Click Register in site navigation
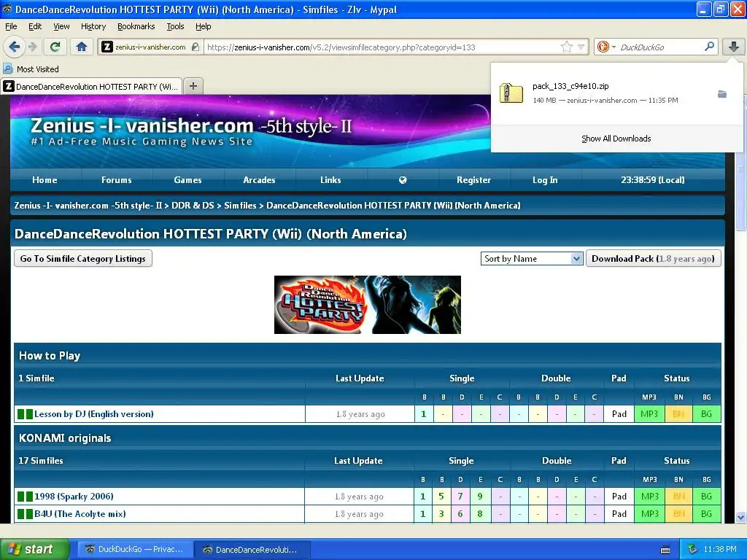 pos(473,180)
